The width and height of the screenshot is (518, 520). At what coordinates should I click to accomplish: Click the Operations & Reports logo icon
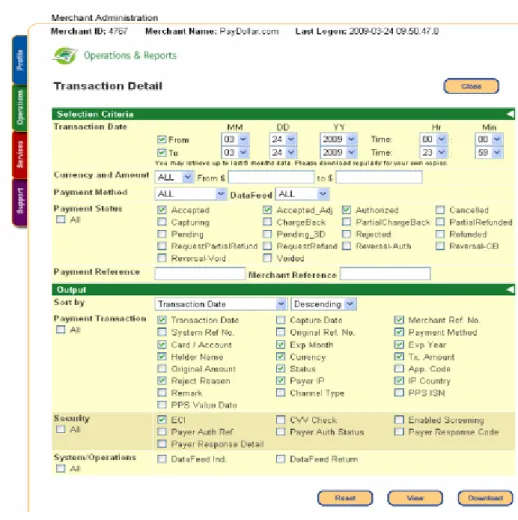coord(65,56)
